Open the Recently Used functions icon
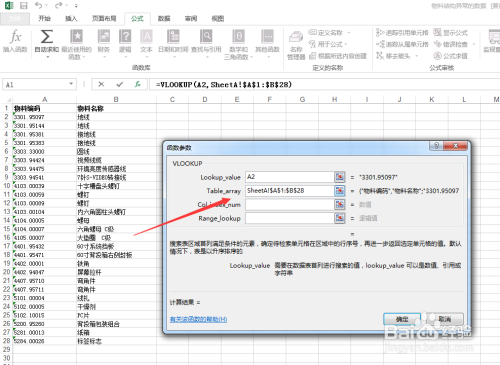This screenshot has height=365, width=500. click(x=76, y=36)
